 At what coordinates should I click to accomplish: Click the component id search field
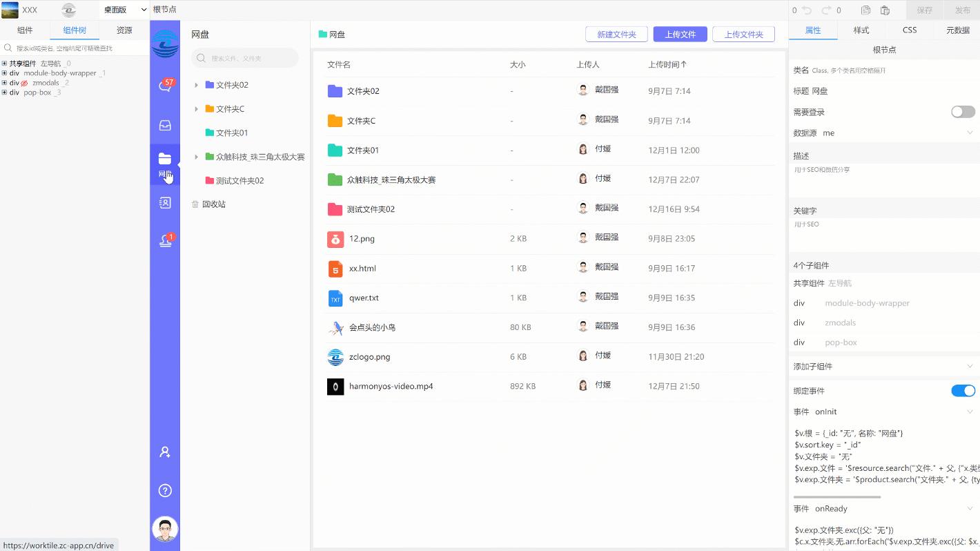pyautogui.click(x=75, y=48)
